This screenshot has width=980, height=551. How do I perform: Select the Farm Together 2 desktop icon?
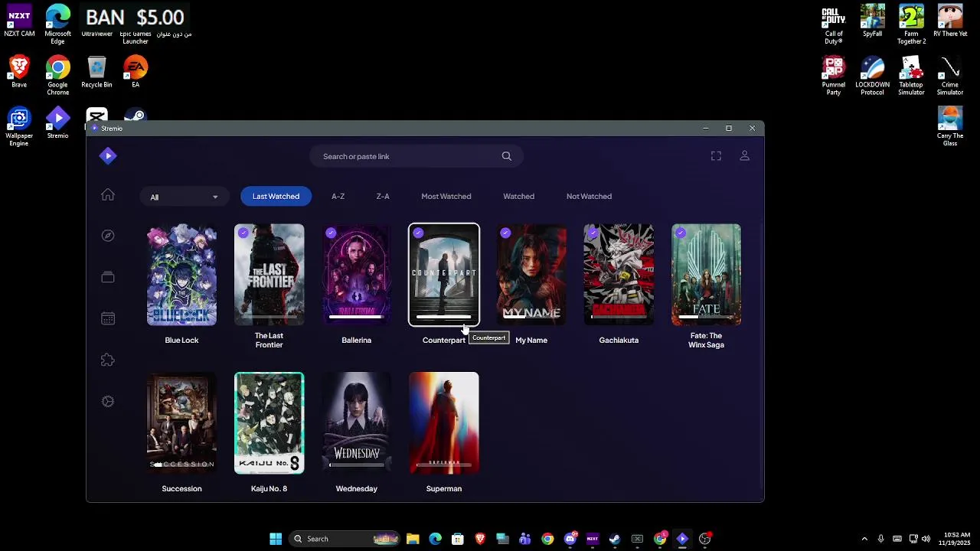[x=911, y=24]
